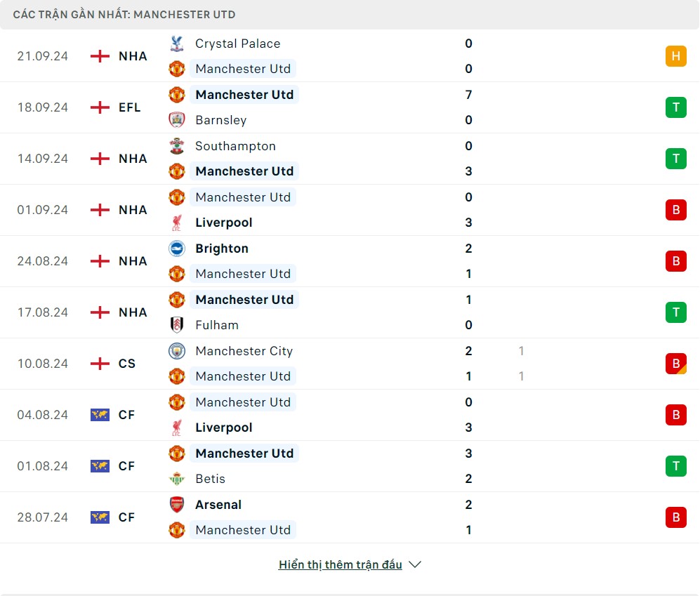Click the world flag icon beside 04.08.24 CF
The height and width of the screenshot is (596, 700).
tap(100, 415)
